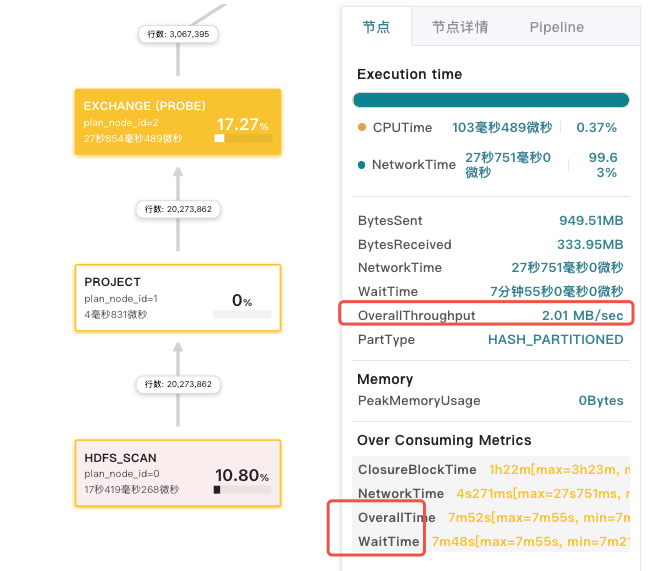Click the PROJECT plan node
The width and height of the screenshot is (652, 571).
[177, 298]
